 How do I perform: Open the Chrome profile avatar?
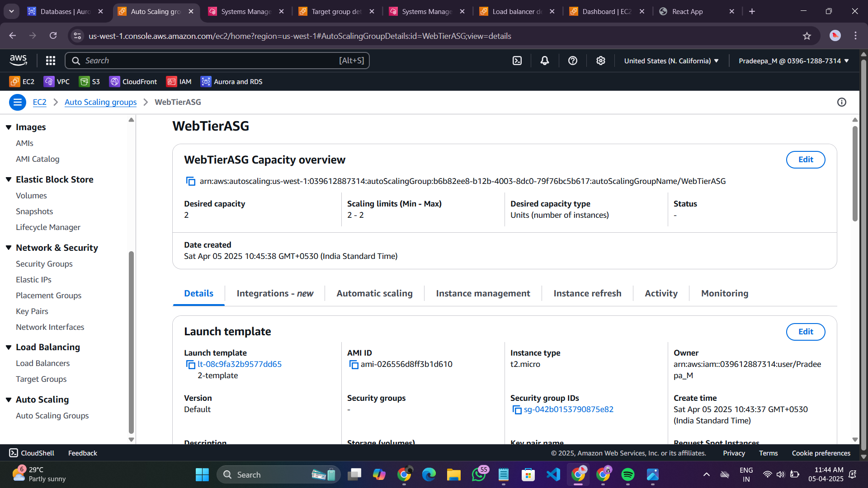pyautogui.click(x=835, y=36)
